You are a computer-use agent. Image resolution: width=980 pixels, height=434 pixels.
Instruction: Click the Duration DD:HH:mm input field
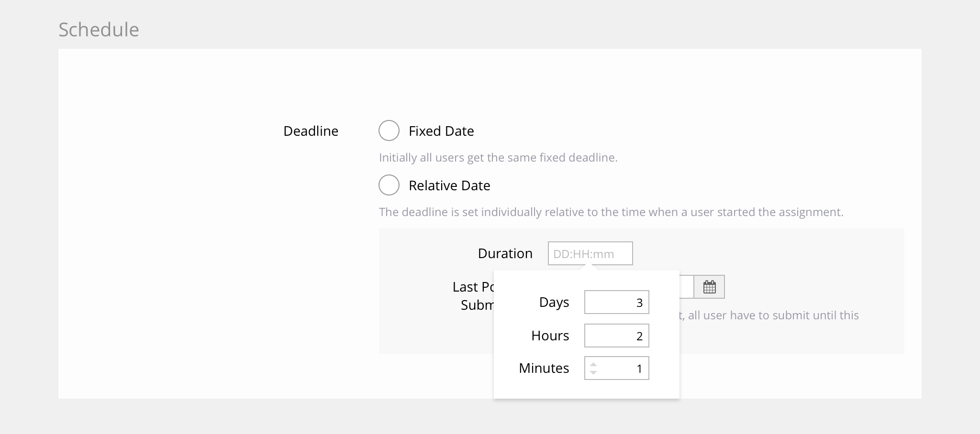(x=590, y=253)
